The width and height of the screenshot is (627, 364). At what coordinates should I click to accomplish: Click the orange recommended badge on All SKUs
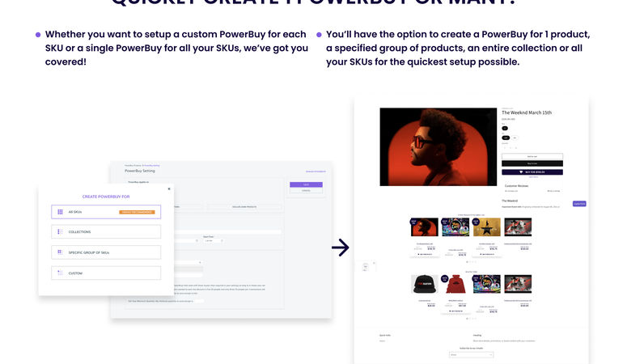(137, 212)
